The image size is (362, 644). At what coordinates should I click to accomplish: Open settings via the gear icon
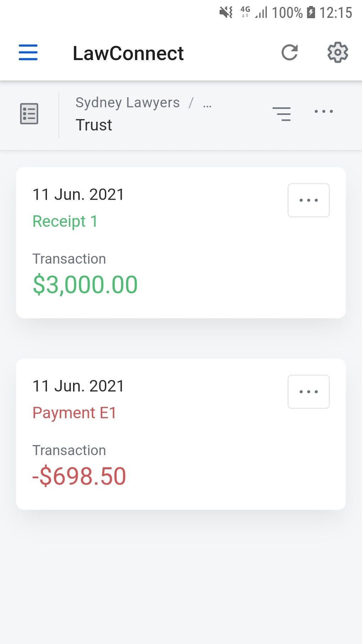coord(338,53)
